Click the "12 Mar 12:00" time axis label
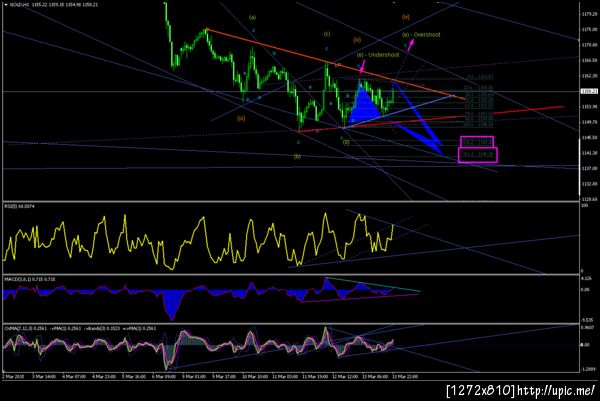 pyautogui.click(x=345, y=377)
